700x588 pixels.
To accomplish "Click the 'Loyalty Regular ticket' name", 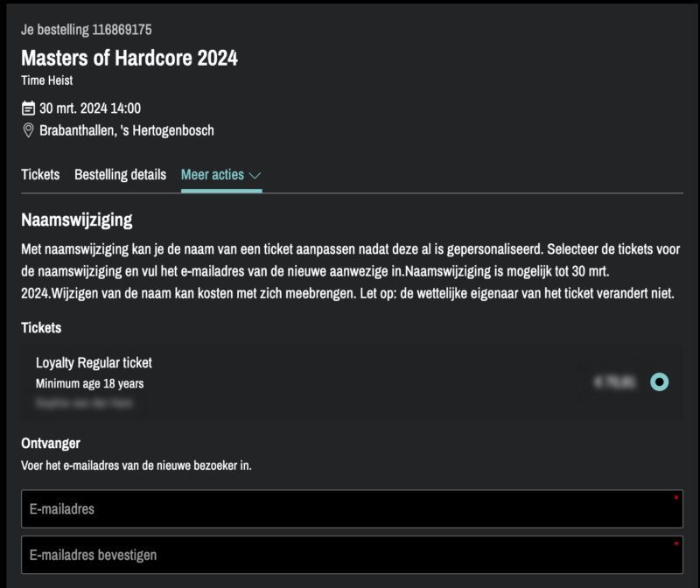I will click(x=94, y=362).
